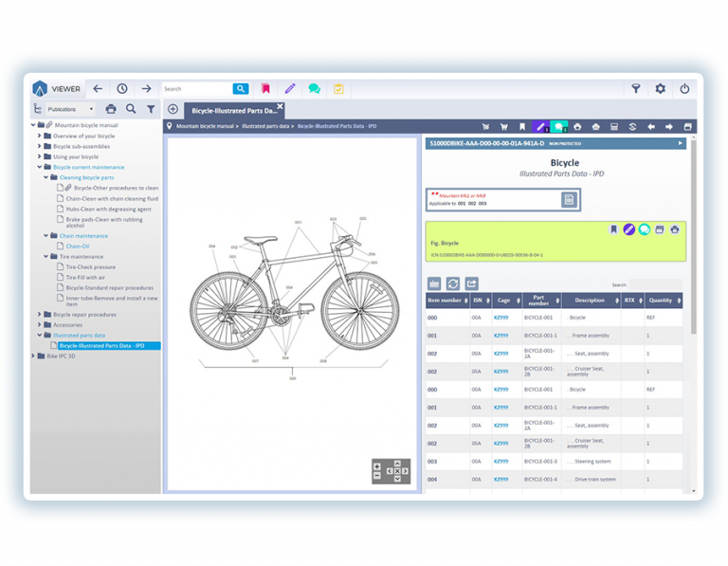This screenshot has height=566, width=728.
Task: Click the remove-from-cart icon in document toolbar
Action: point(485,126)
